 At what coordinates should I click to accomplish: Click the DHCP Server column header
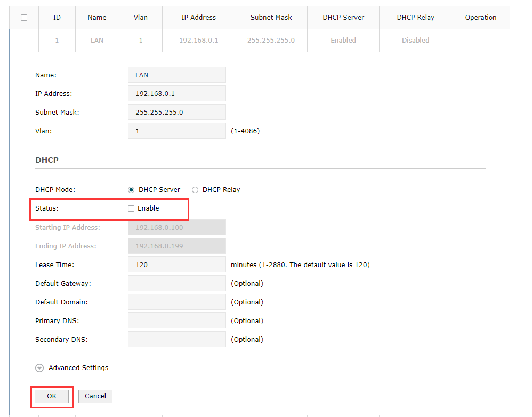click(x=343, y=17)
